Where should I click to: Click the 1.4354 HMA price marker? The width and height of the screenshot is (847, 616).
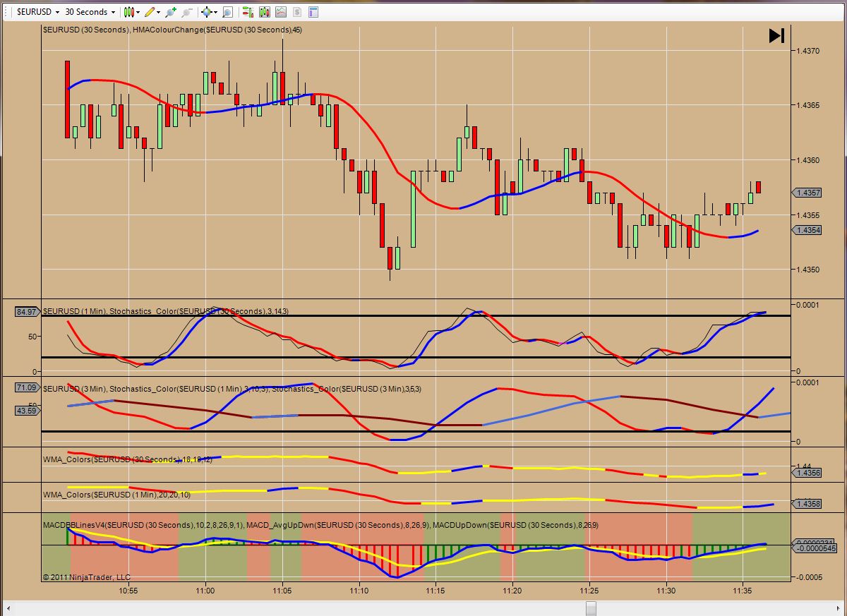point(807,230)
